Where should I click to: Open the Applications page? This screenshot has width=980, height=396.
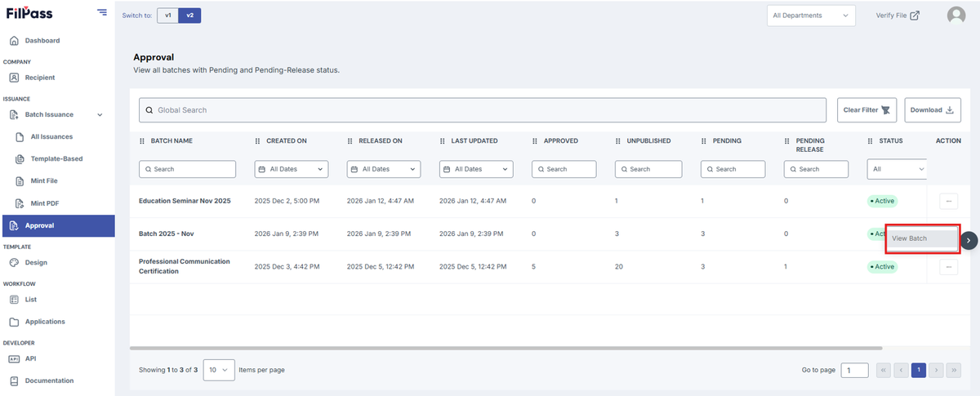tap(45, 322)
